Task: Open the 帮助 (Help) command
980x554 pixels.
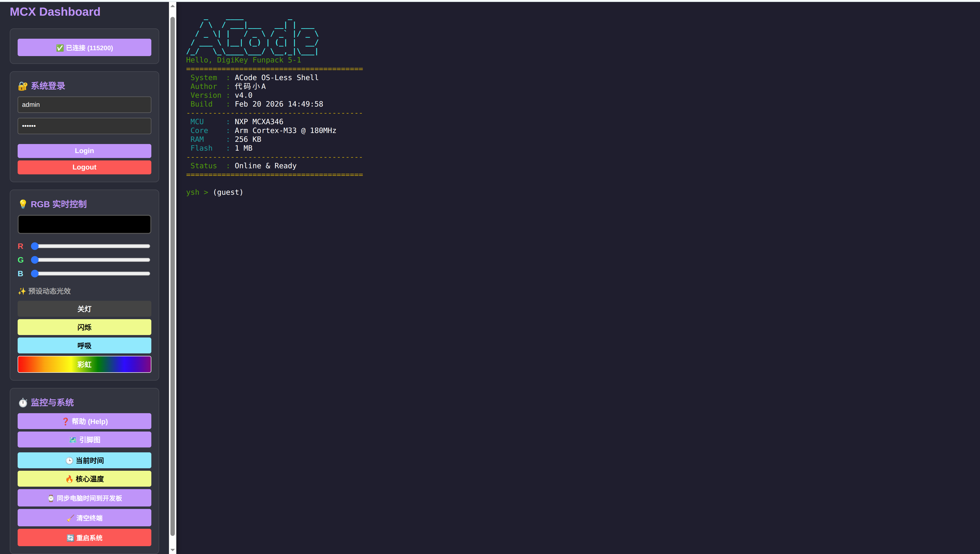Action: click(x=84, y=421)
